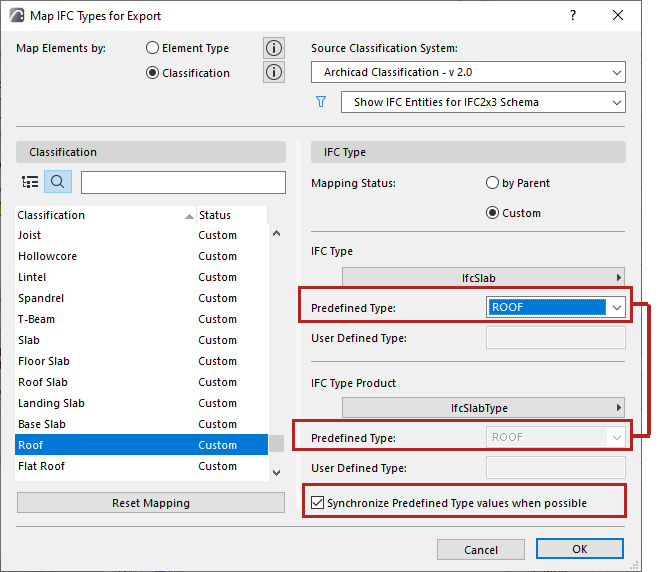Viewport: 658px width, 572px height.
Task: Open the IfcSlabType product menu
Action: click(484, 407)
